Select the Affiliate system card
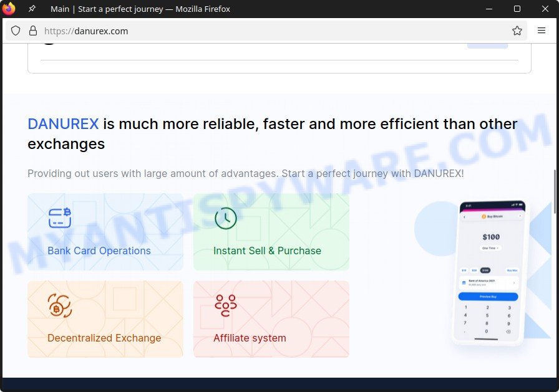 pos(271,319)
